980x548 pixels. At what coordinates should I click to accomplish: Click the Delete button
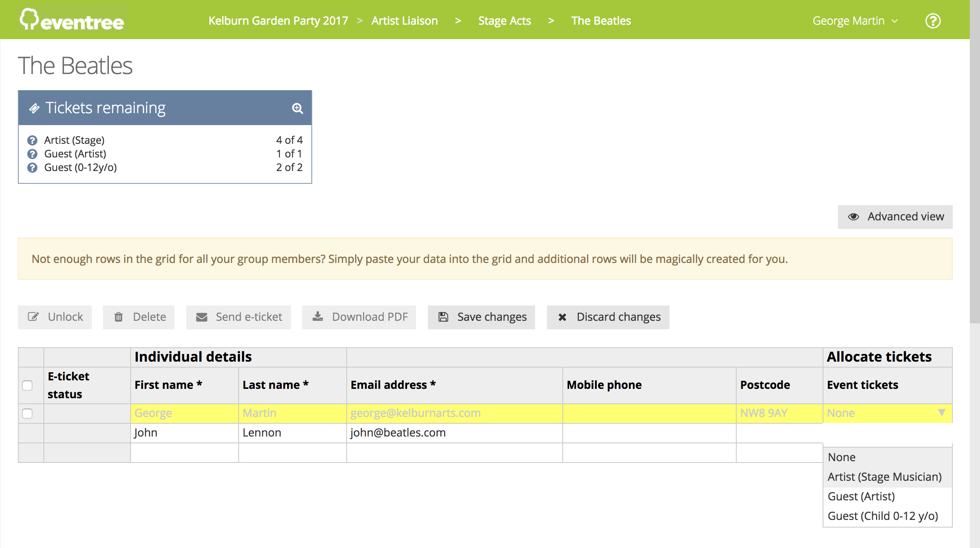(x=139, y=317)
